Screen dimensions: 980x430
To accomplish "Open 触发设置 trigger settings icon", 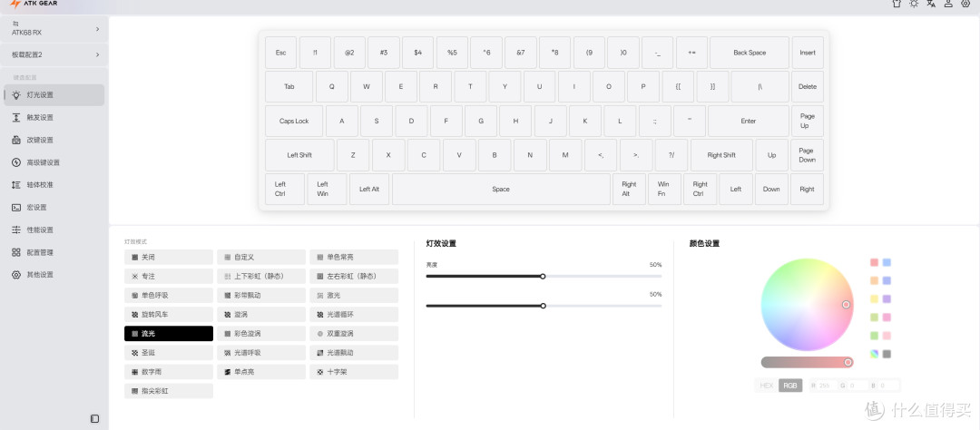I will (x=16, y=118).
